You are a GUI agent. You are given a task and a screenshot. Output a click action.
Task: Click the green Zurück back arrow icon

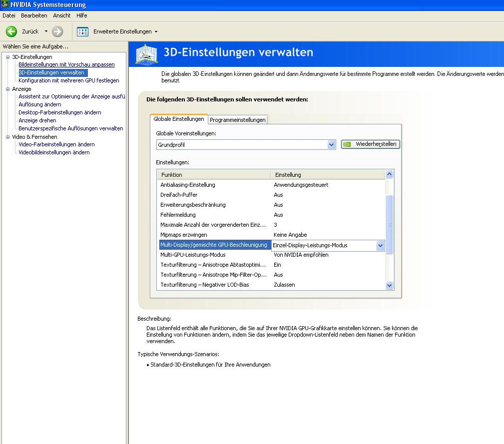(11, 31)
